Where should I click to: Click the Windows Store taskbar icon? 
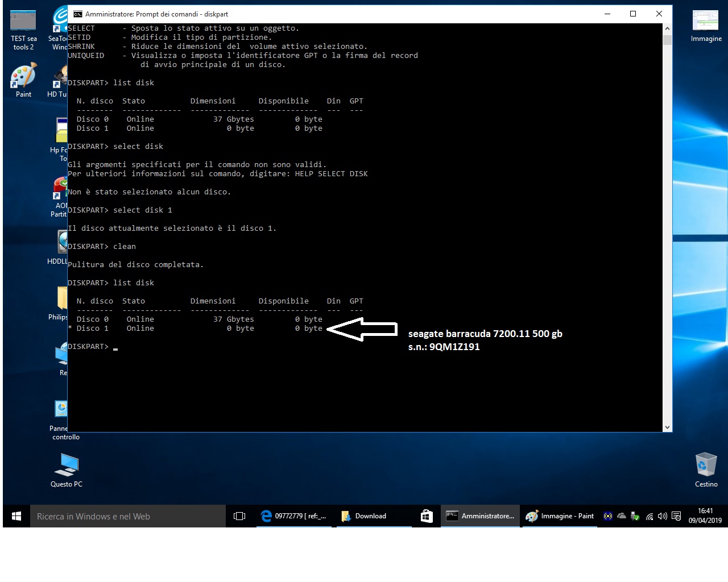click(426, 516)
